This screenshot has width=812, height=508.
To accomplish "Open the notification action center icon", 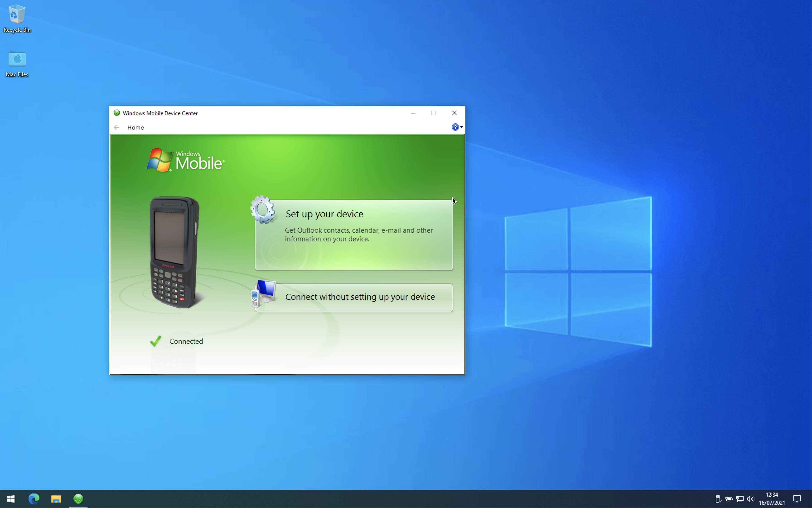I will pyautogui.click(x=797, y=499).
